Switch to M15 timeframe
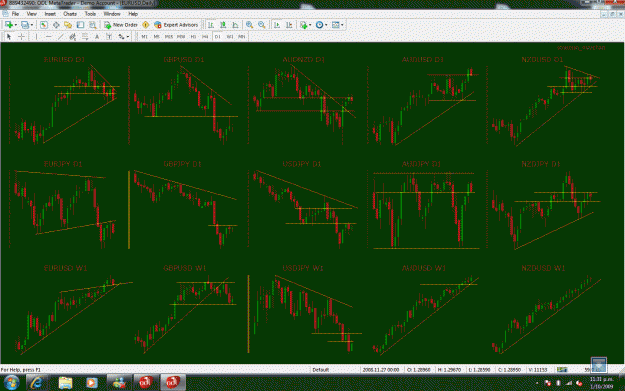Screen dimensions: 625x391 tap(169, 37)
